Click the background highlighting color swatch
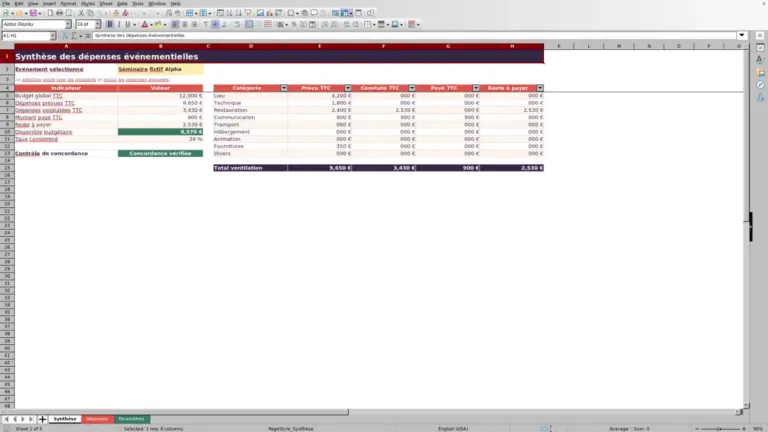The height and width of the screenshot is (432, 768). pos(158,24)
